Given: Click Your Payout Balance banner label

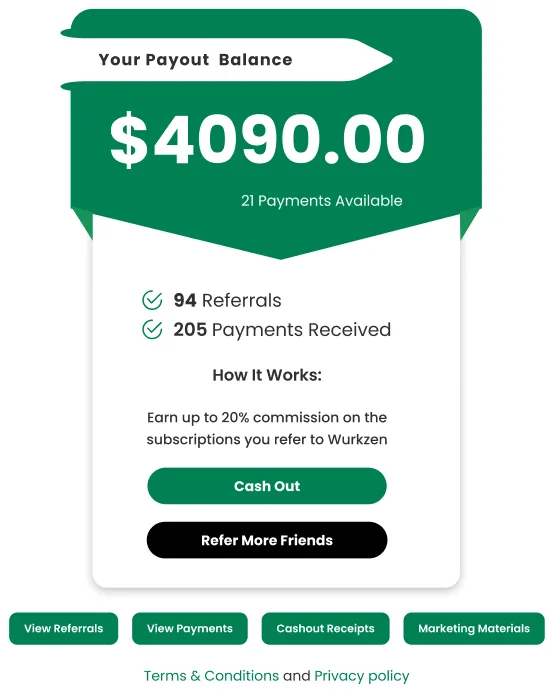Looking at the screenshot, I should (x=195, y=60).
